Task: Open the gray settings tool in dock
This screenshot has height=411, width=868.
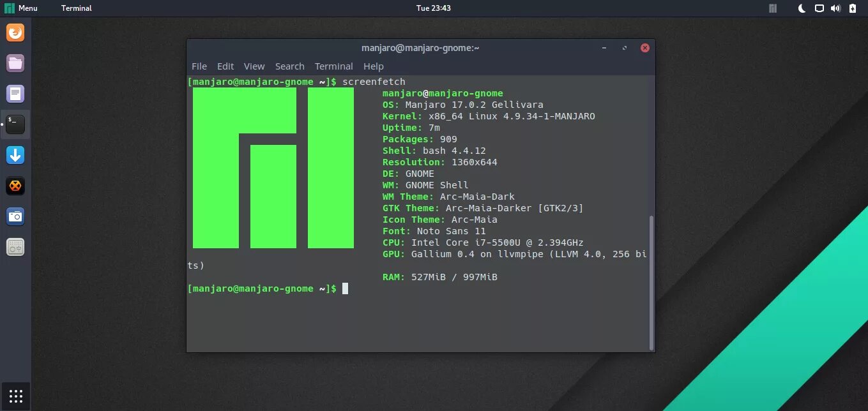Action: tap(15, 247)
